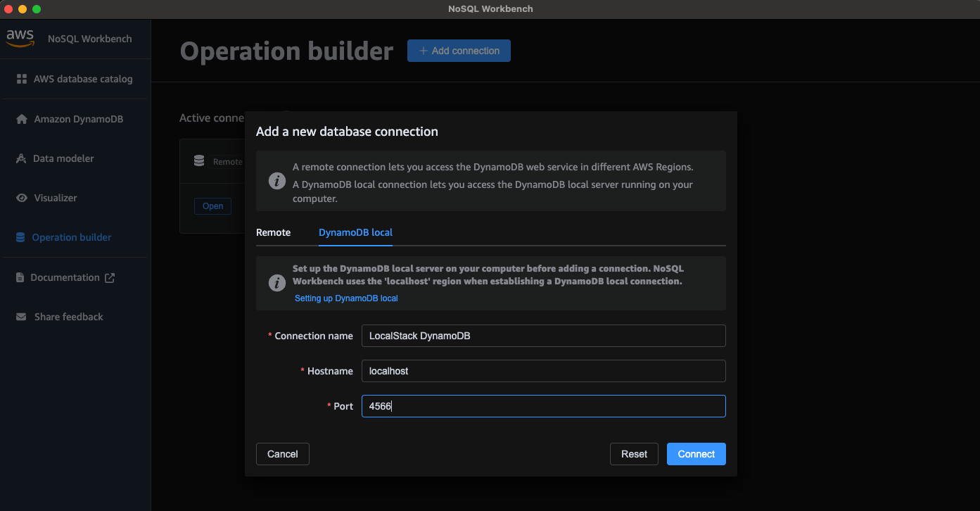Go to Amazon DynamoDB section
This screenshot has width=980, height=511.
[x=79, y=119]
